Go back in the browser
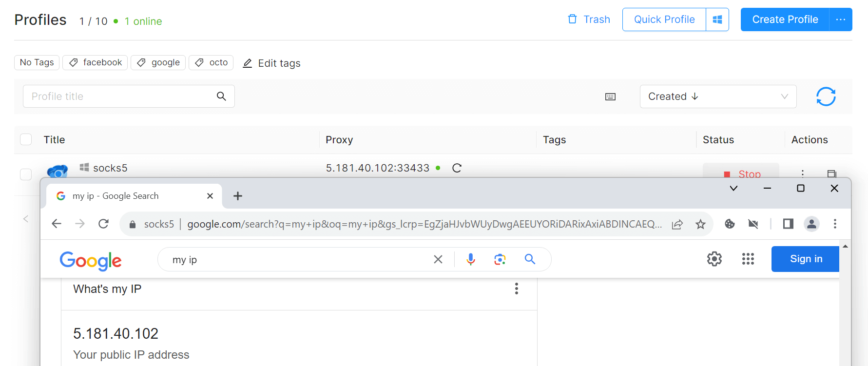The image size is (868, 366). click(x=57, y=224)
